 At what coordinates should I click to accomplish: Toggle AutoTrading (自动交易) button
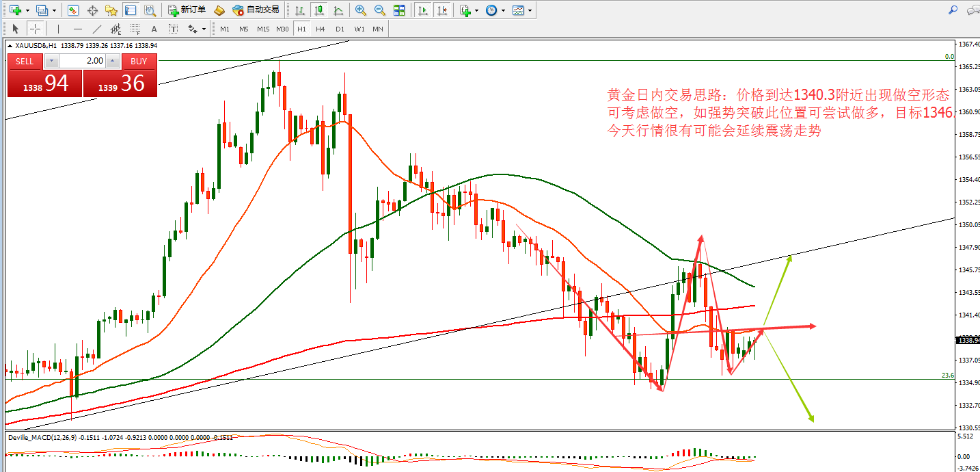[256, 10]
